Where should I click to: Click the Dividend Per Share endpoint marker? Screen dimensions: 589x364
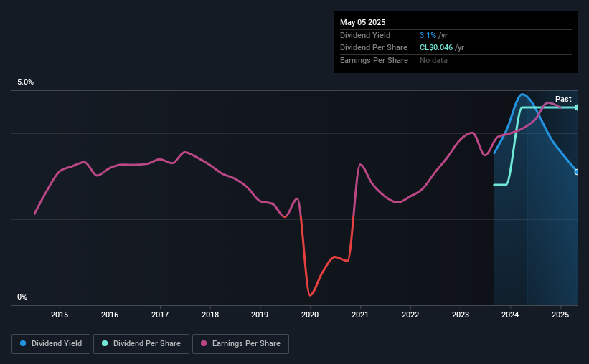(577, 107)
